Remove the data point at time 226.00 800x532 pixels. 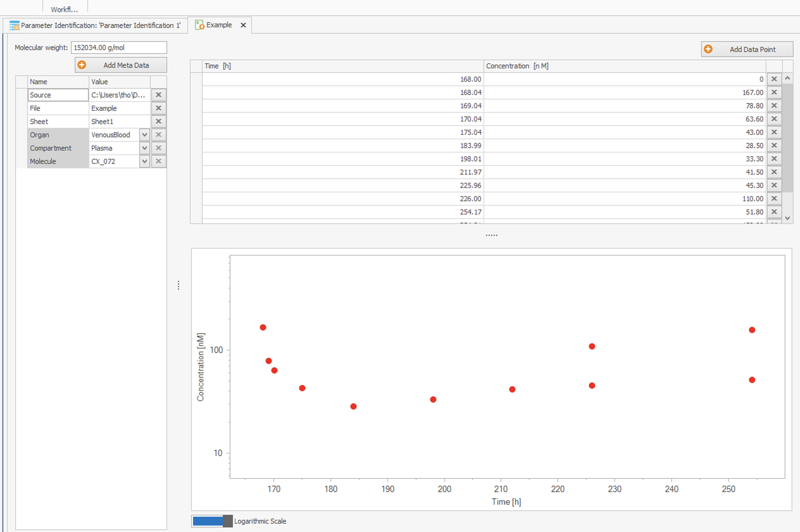click(774, 199)
